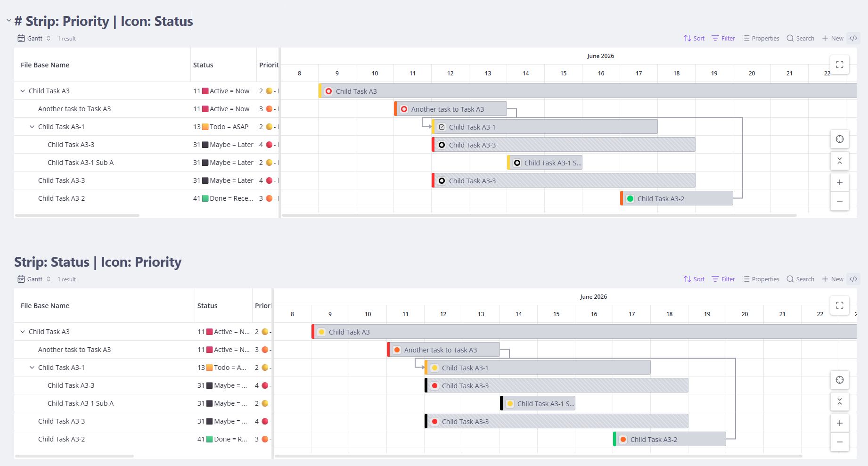Select the 'Child Task A3-2' bar in the Strip: Status Gantt

670,440
